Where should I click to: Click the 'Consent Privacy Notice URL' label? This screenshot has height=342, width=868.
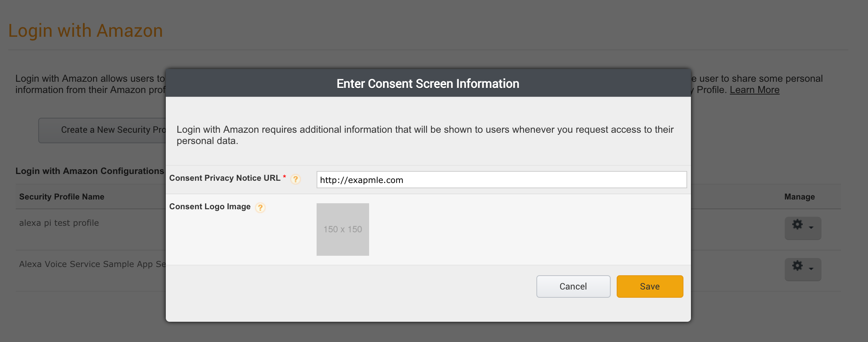click(x=225, y=178)
